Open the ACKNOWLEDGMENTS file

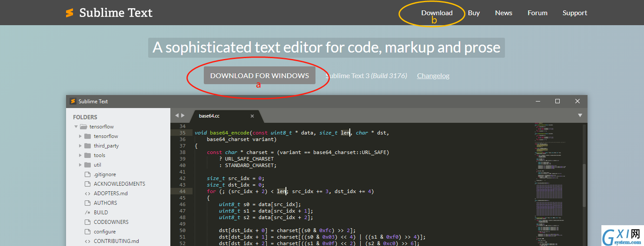pos(120,184)
